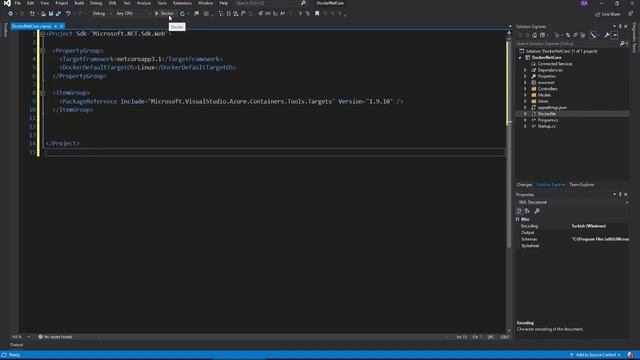This screenshot has width=640, height=360.
Task: Click the No issues found status indicator
Action: pyautogui.click(x=55, y=337)
